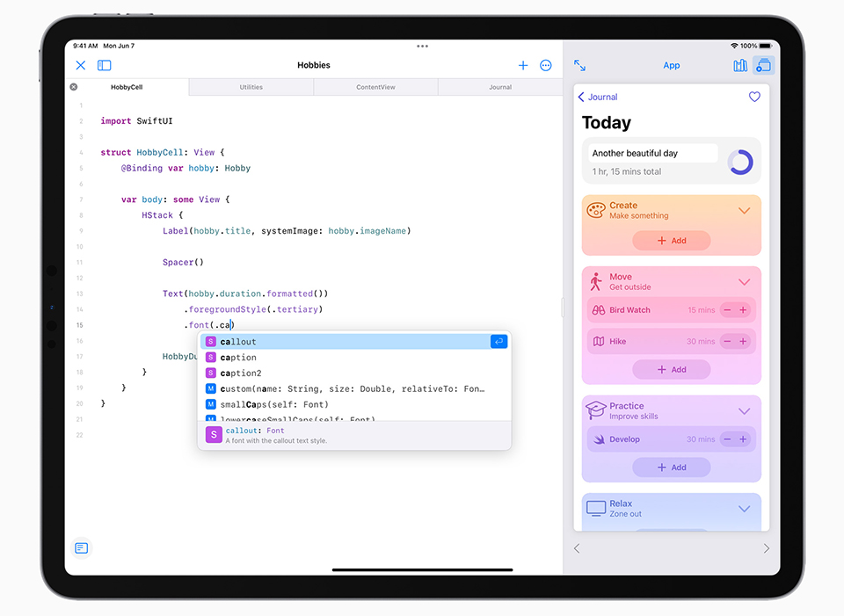Click the Develop swift bird icon
This screenshot has width=844, height=616.
(x=599, y=439)
